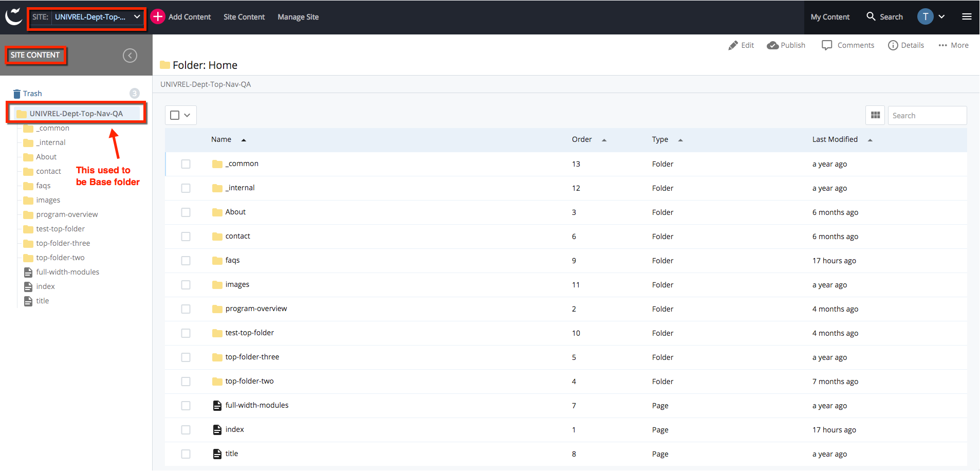
Task: Open Site Content menu
Action: (244, 17)
